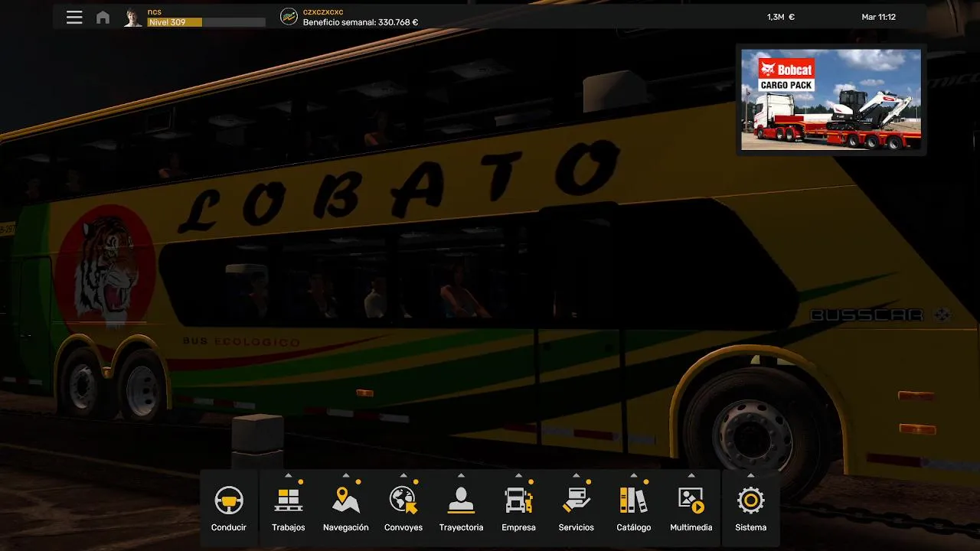This screenshot has width=980, height=551.
Task: Open the Servicios payment icon
Action: coord(576,500)
